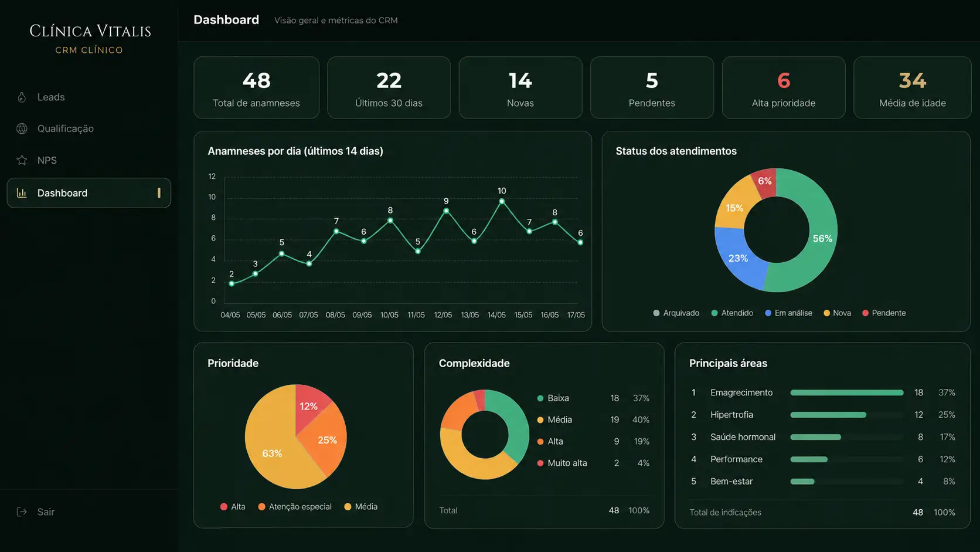Click the Bem-estar area label
The image size is (980, 552).
[731, 482]
